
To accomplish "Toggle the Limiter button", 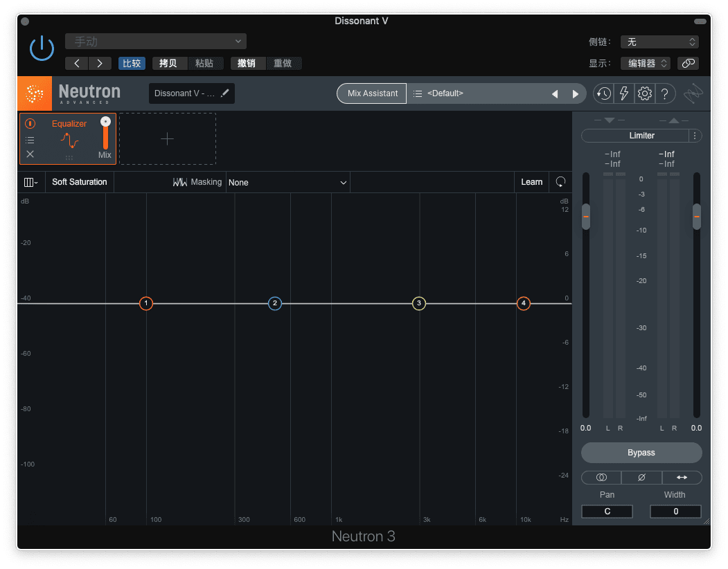I will coord(635,136).
